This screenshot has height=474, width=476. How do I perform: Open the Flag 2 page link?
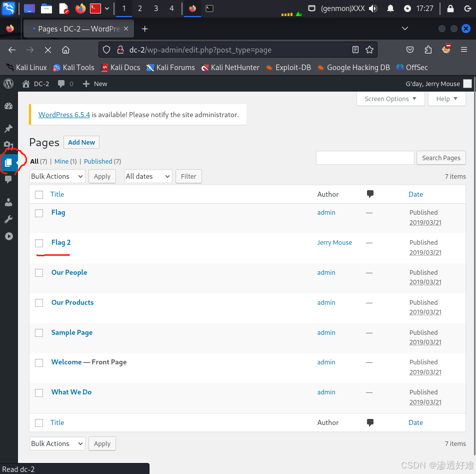pyautogui.click(x=61, y=242)
